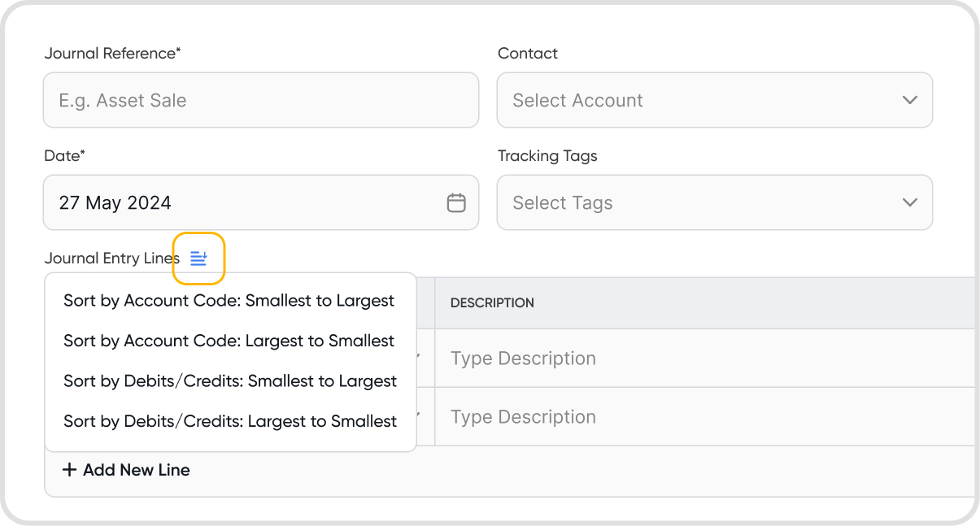Open the Select Account combo box
The width and height of the screenshot is (980, 526).
tap(699, 100)
